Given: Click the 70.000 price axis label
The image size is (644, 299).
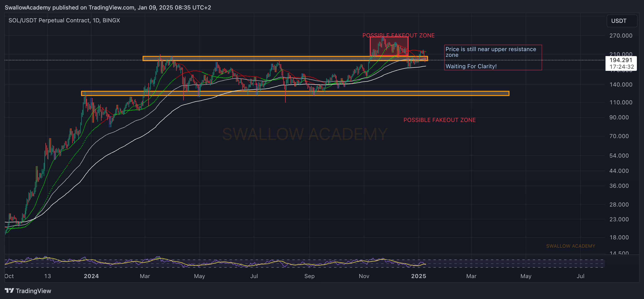Looking at the screenshot, I should [x=619, y=136].
